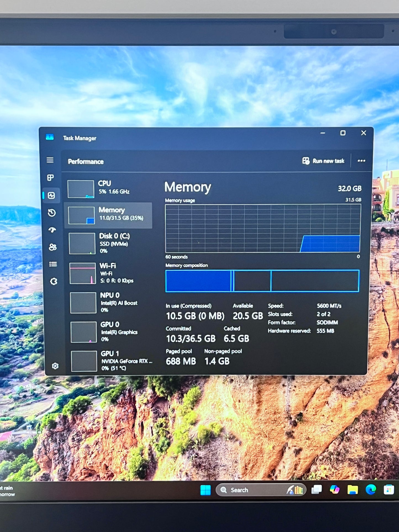
Task: Open Microsoft Store from taskbar
Action: pos(389,490)
